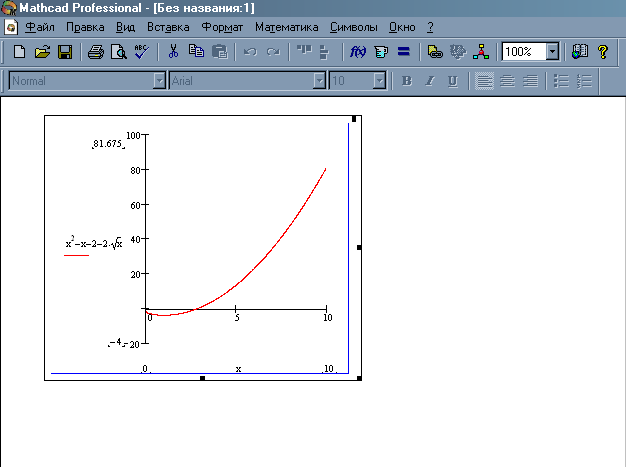
Task: Calculate with the blue equals icon
Action: (x=404, y=51)
